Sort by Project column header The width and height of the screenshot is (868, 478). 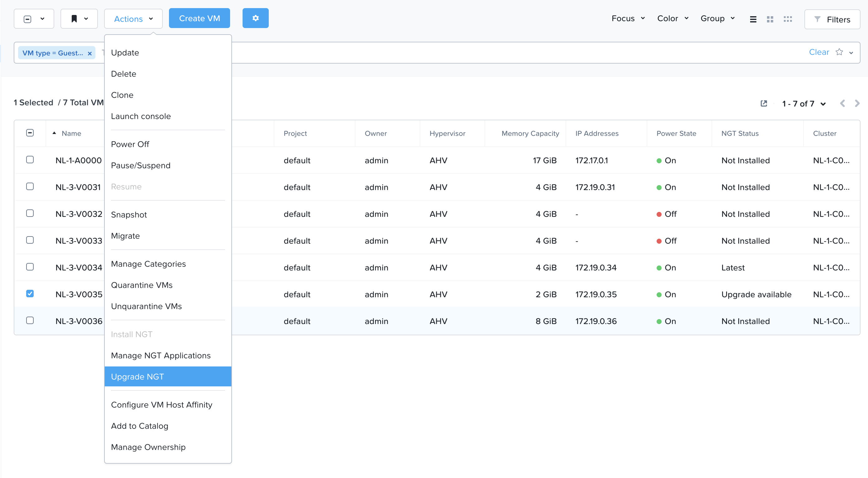click(x=295, y=133)
